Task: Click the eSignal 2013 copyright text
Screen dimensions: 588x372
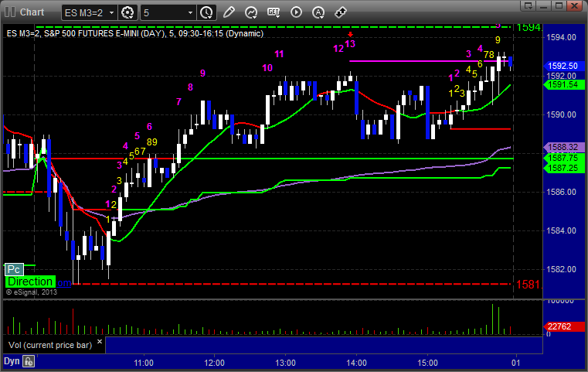Action: coord(32,292)
